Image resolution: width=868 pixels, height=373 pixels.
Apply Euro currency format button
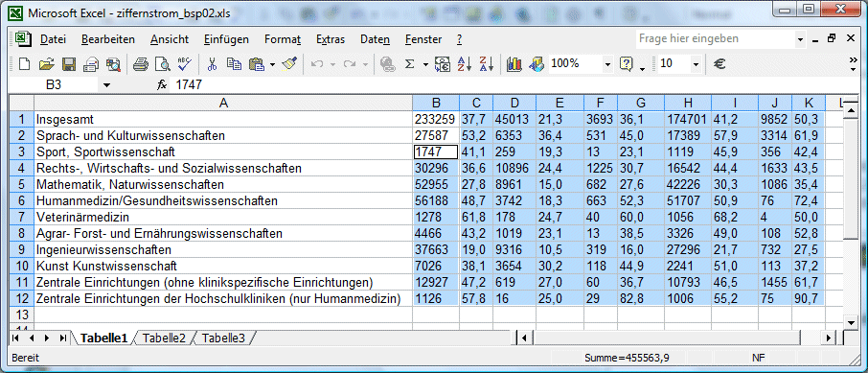click(x=720, y=64)
